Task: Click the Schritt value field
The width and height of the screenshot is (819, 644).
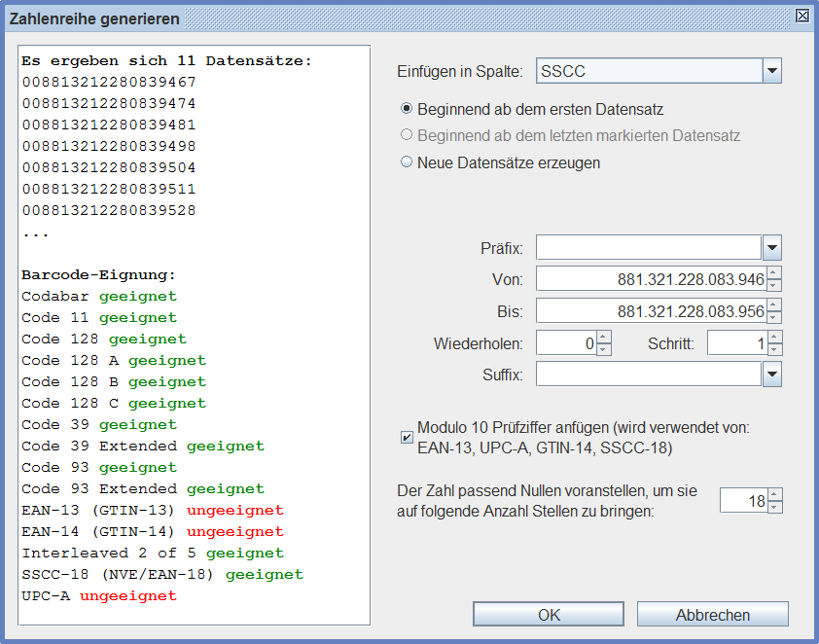Action: pos(737,343)
